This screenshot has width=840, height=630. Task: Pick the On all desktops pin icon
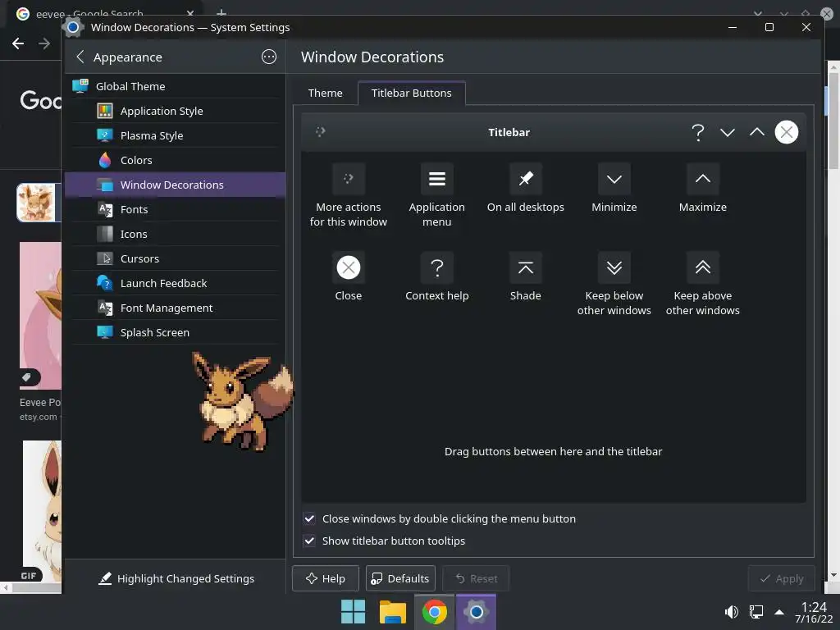[x=526, y=179]
